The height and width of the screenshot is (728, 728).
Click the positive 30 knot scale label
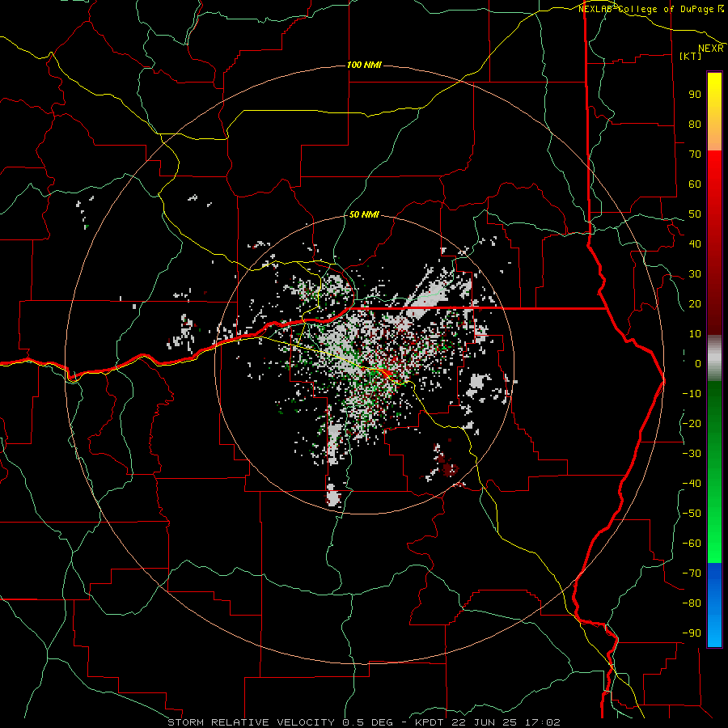(x=695, y=274)
